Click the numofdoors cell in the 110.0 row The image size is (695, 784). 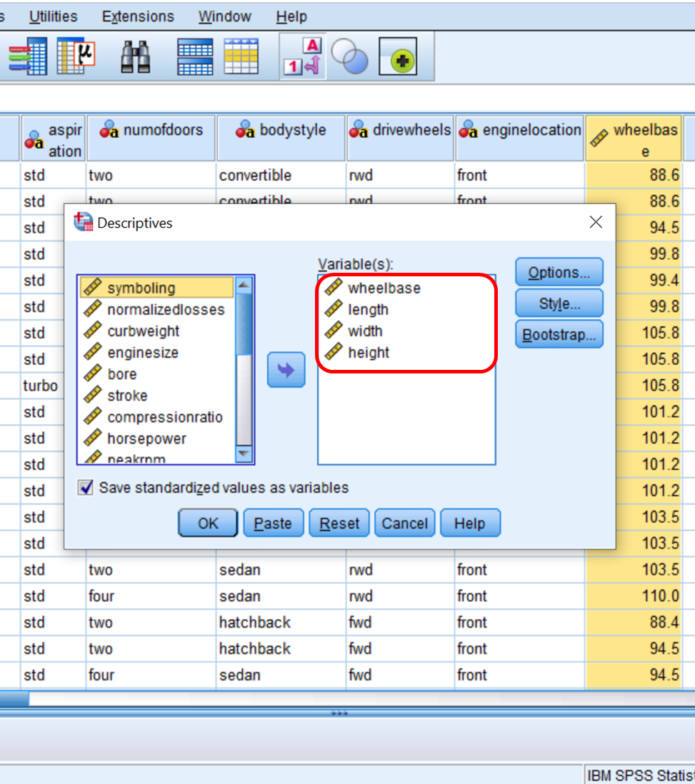pos(151,596)
